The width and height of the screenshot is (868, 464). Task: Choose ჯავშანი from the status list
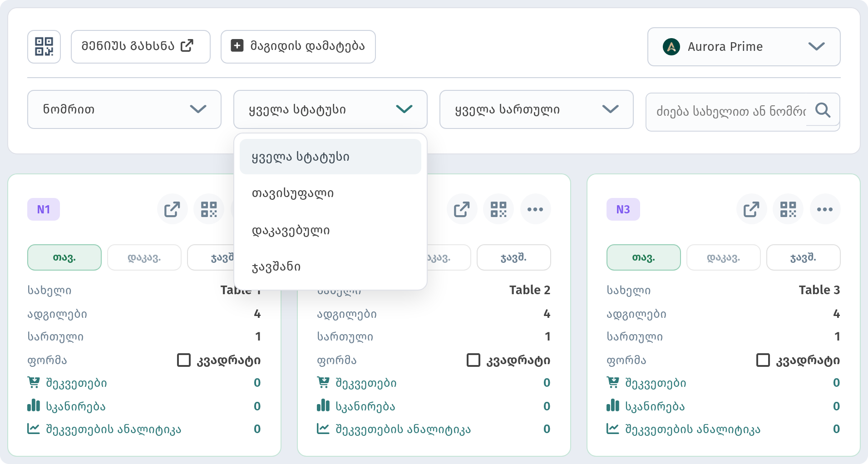[330, 267]
